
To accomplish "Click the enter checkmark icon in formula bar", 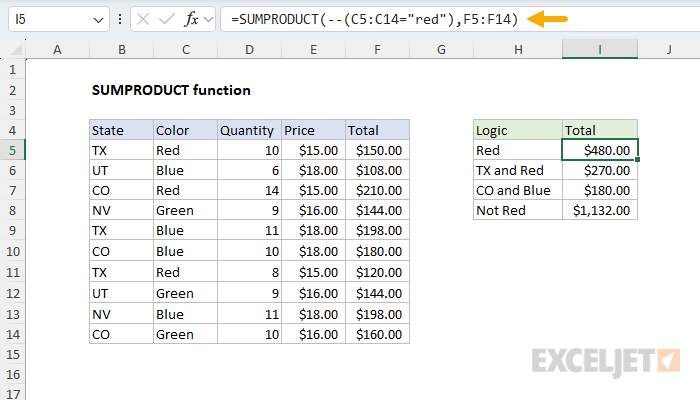I will tap(167, 19).
